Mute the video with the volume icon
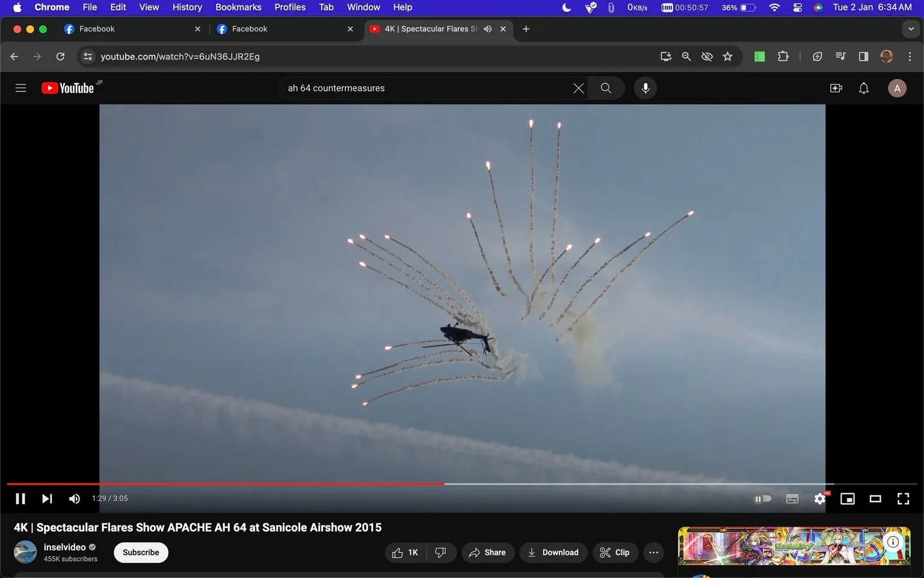The width and height of the screenshot is (924, 578). tap(74, 499)
